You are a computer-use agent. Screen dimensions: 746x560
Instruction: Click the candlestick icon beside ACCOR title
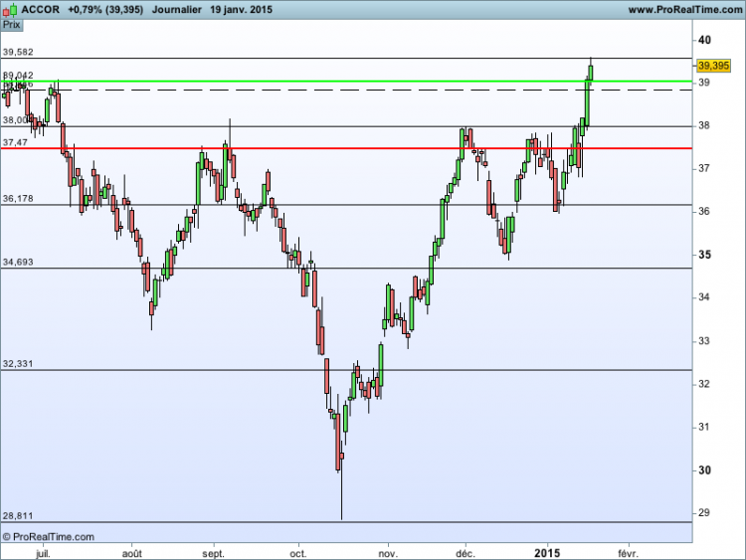[x=10, y=10]
